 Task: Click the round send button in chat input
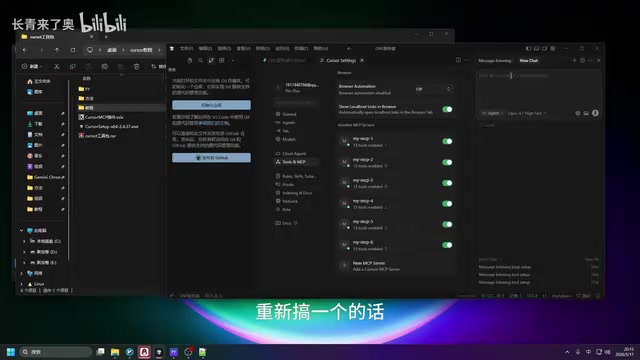pos(595,113)
